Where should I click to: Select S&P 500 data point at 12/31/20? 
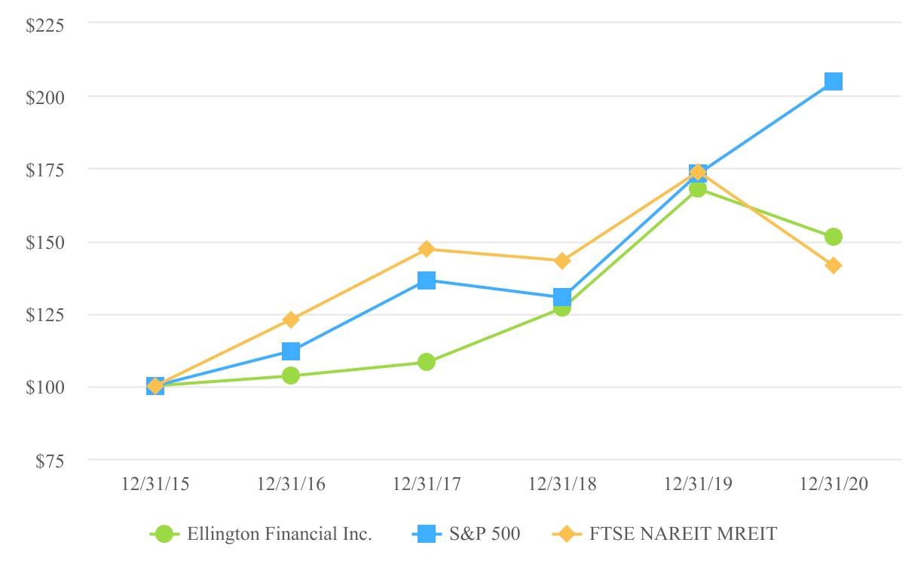pos(833,81)
